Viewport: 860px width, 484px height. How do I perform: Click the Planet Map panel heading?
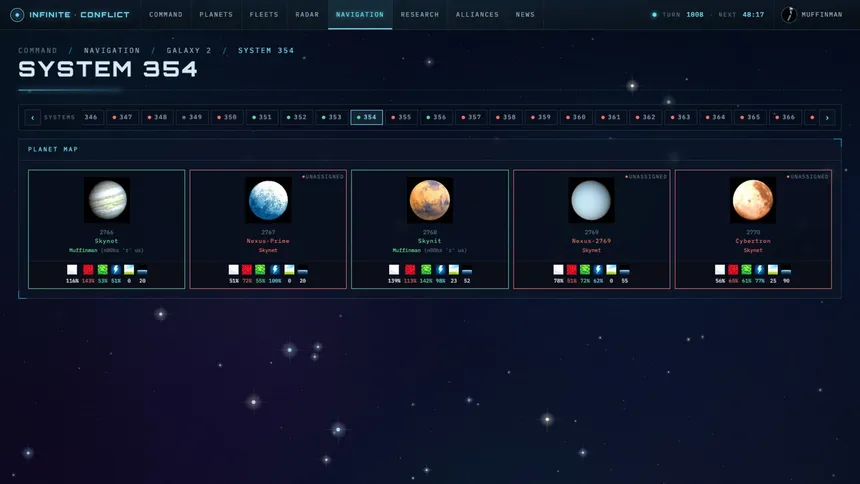53,149
